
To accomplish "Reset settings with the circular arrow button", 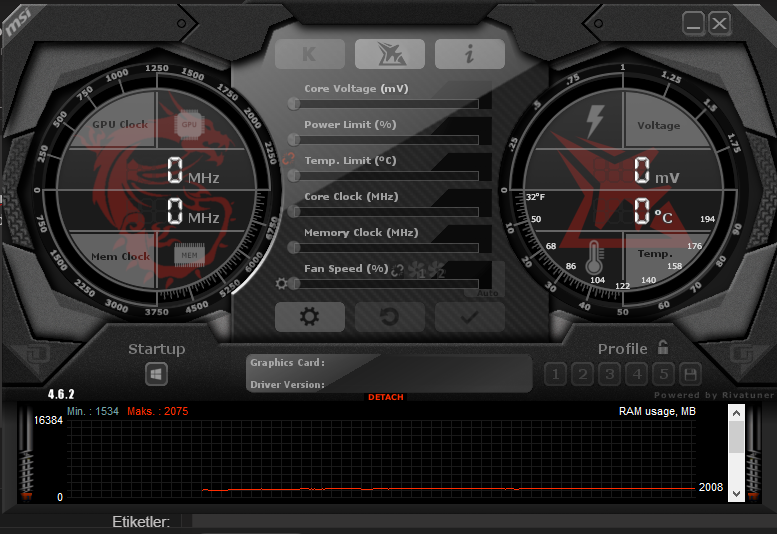I will pyautogui.click(x=390, y=317).
